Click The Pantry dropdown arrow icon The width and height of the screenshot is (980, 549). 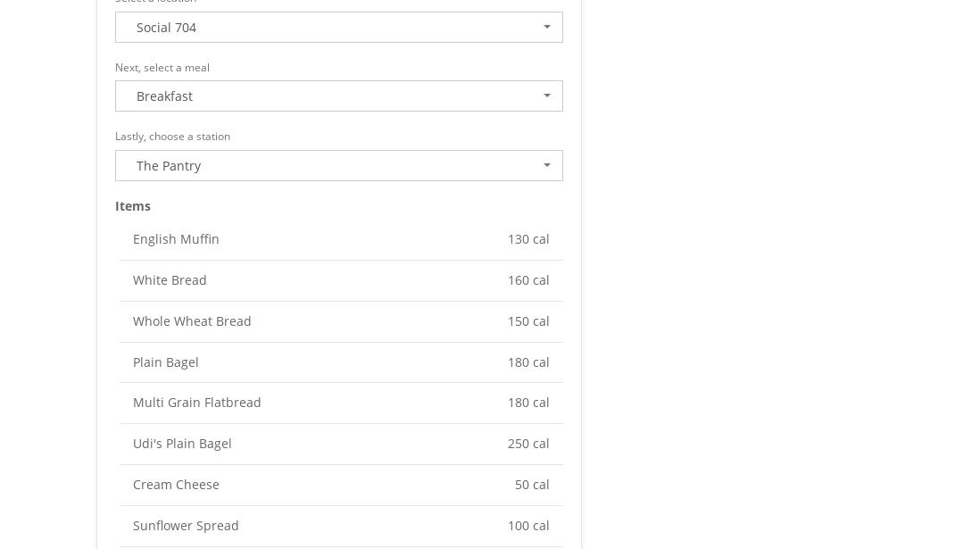point(547,166)
